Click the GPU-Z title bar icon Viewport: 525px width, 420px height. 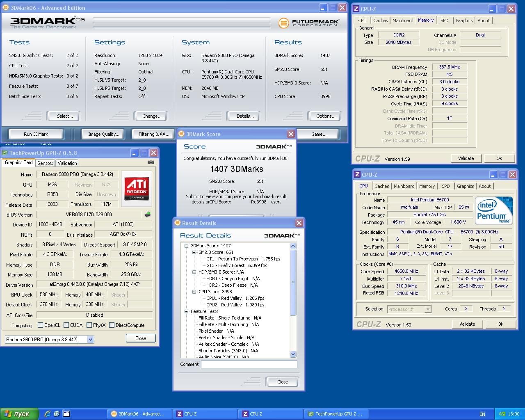tap(5, 153)
